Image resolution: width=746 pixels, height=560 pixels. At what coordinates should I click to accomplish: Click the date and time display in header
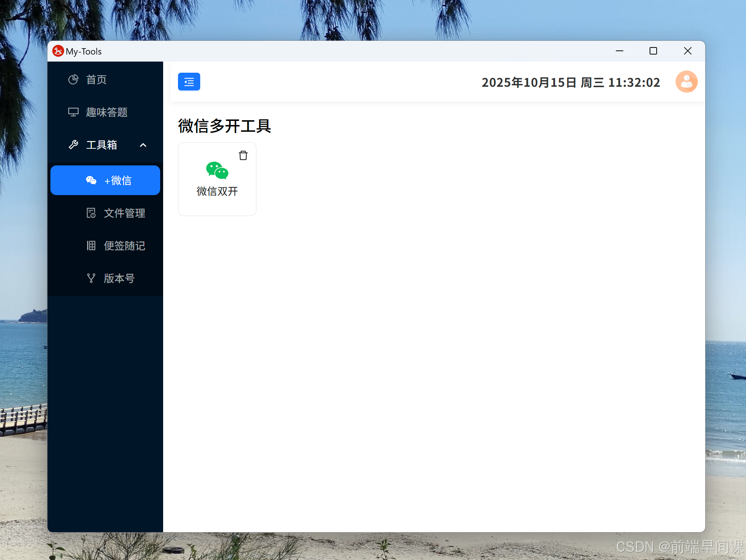(x=571, y=82)
